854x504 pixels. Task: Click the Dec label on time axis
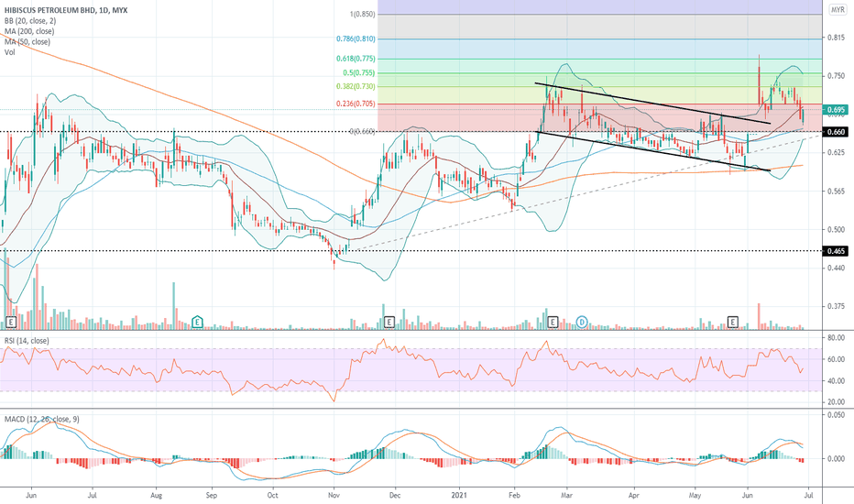[x=395, y=495]
